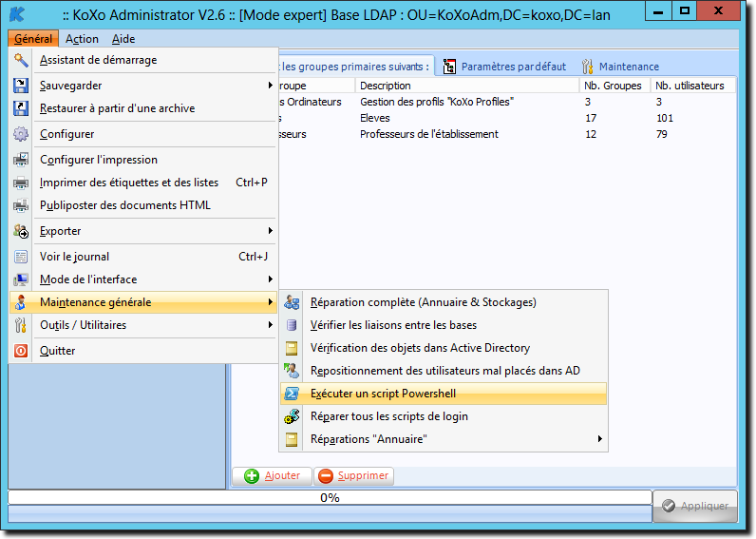Viewport: 756px width, 539px height.
Task: Click the Supprimer button
Action: 354,476
